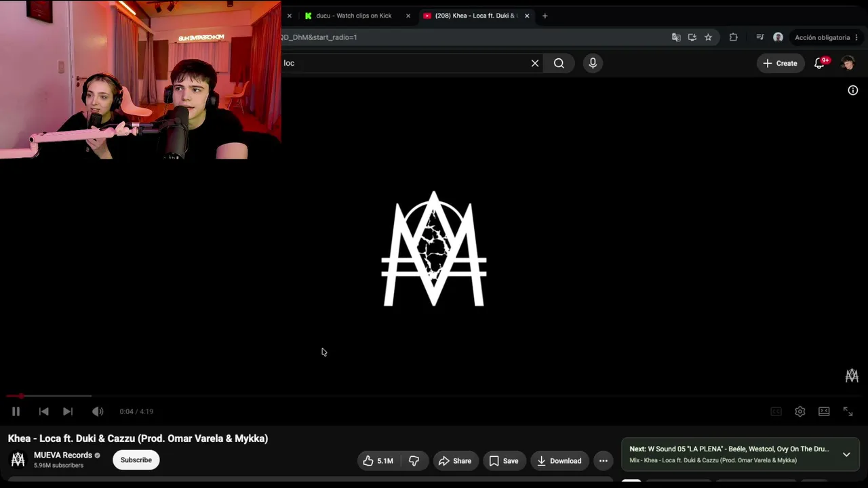The width and height of the screenshot is (868, 488).
Task: Bookmark this page with the star icon
Action: click(x=708, y=37)
